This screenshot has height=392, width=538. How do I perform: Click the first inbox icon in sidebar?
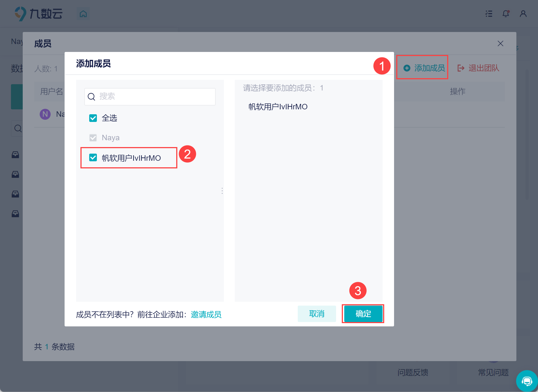15,155
